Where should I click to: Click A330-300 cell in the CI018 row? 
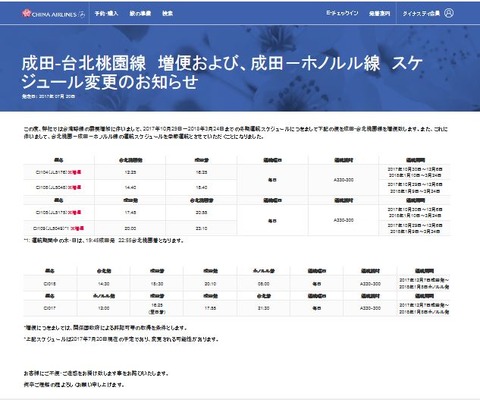pos(370,284)
